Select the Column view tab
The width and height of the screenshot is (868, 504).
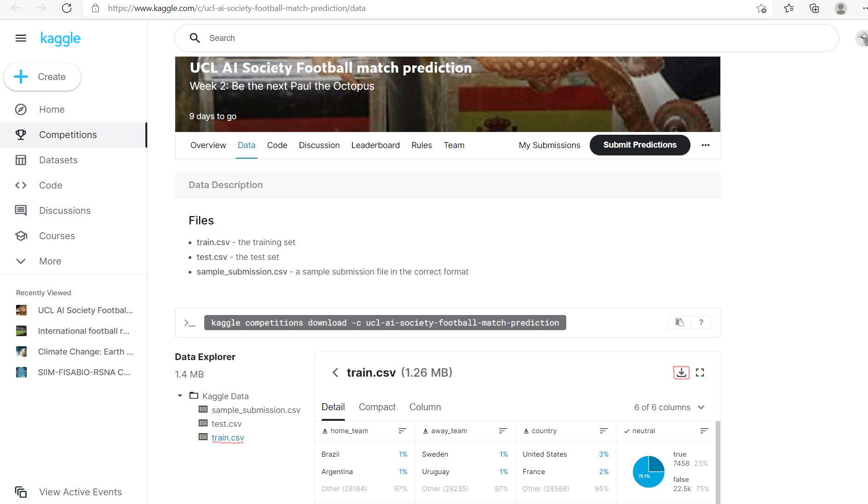[x=425, y=407]
